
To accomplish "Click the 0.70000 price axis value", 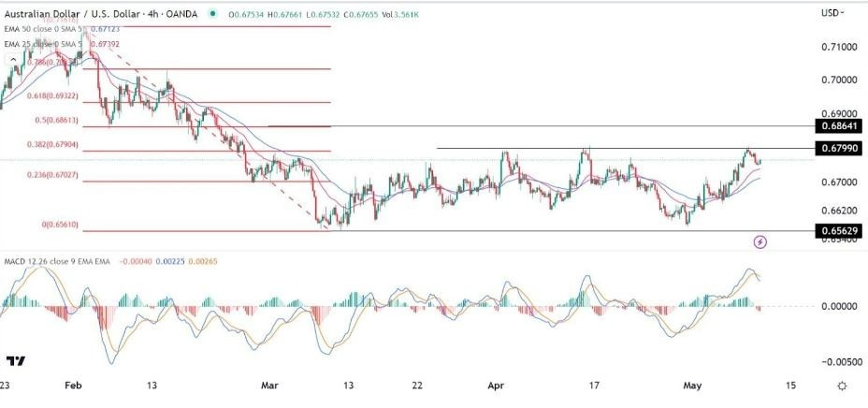I will [840, 80].
